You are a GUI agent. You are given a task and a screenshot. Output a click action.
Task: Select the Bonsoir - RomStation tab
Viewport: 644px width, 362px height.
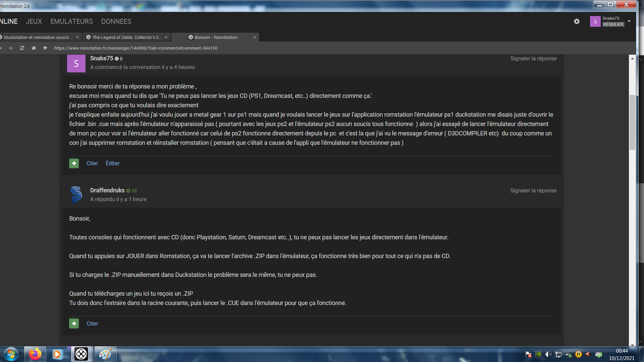216,37
